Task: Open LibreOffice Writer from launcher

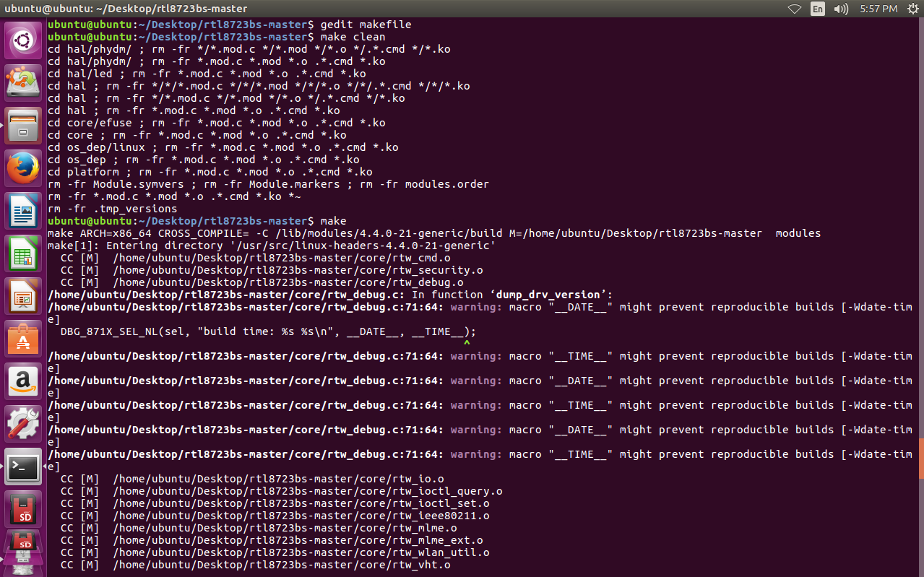Action: click(24, 211)
